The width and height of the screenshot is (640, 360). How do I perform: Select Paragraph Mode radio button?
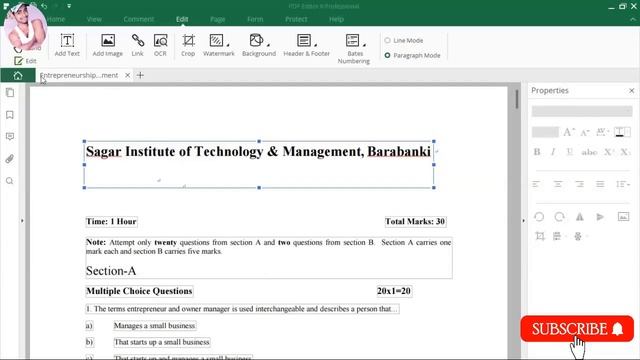click(x=387, y=55)
